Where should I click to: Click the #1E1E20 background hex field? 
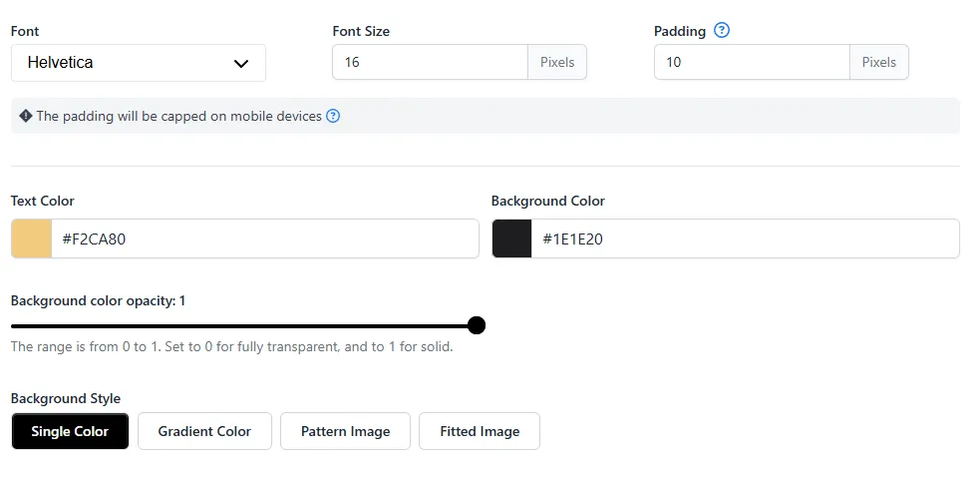coord(745,239)
